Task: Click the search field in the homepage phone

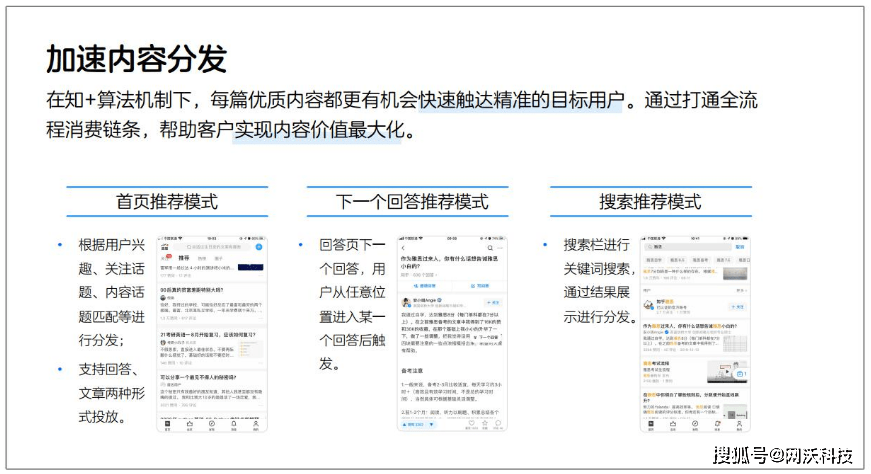Action: (212, 247)
